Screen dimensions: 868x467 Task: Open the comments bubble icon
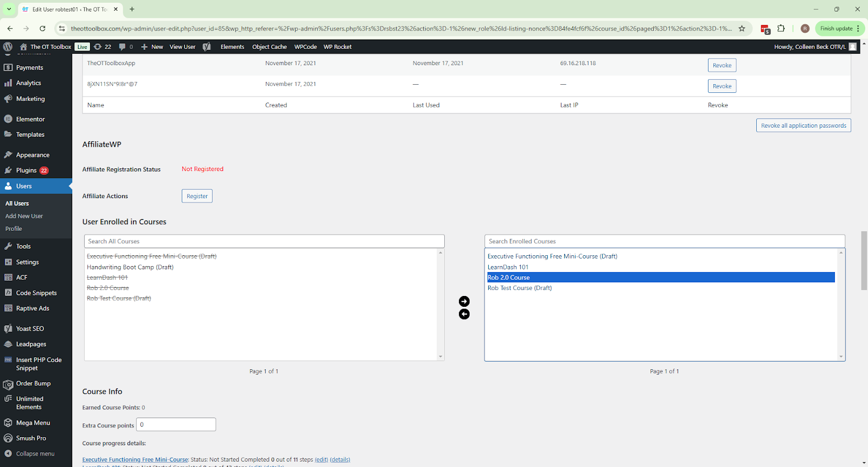(122, 47)
